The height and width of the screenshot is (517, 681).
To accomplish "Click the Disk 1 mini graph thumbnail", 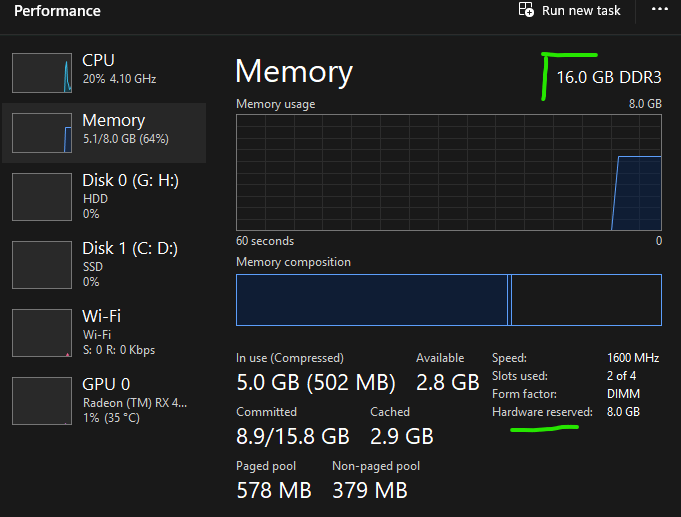I will tap(42, 265).
